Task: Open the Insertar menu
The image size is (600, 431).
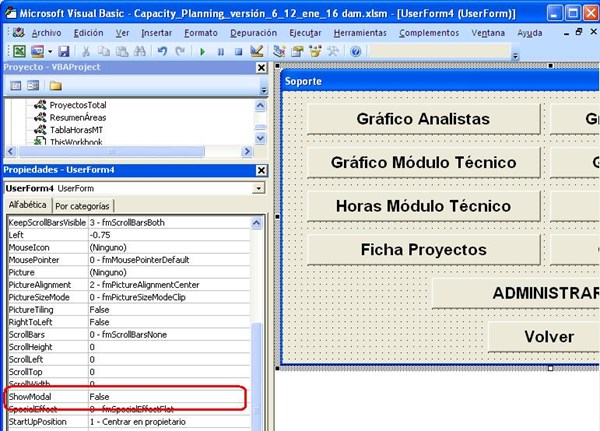Action: [157, 33]
